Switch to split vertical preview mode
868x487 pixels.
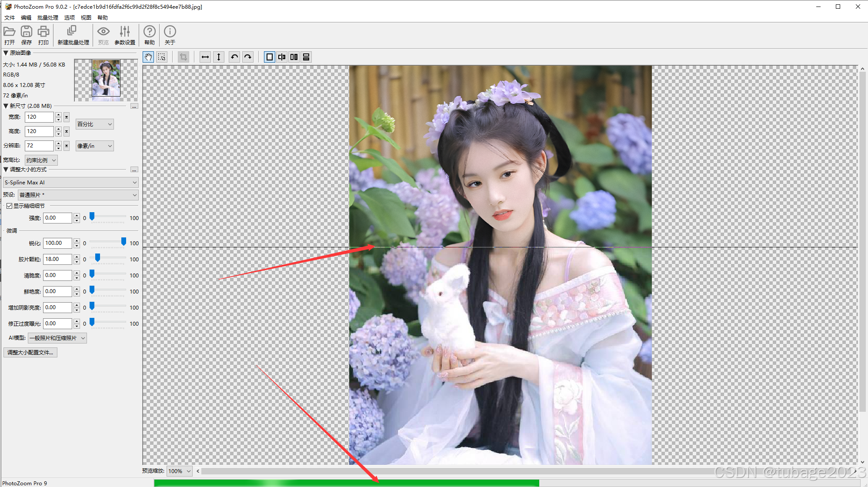[x=282, y=57]
